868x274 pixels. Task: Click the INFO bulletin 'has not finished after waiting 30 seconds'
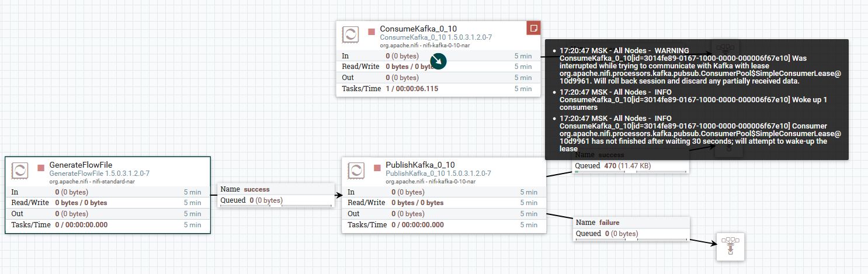click(x=700, y=134)
